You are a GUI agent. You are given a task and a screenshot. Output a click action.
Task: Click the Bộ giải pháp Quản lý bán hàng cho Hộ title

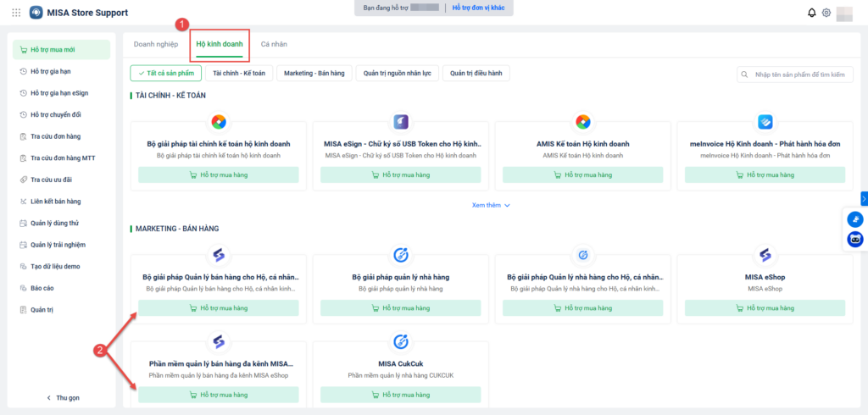pos(221,277)
